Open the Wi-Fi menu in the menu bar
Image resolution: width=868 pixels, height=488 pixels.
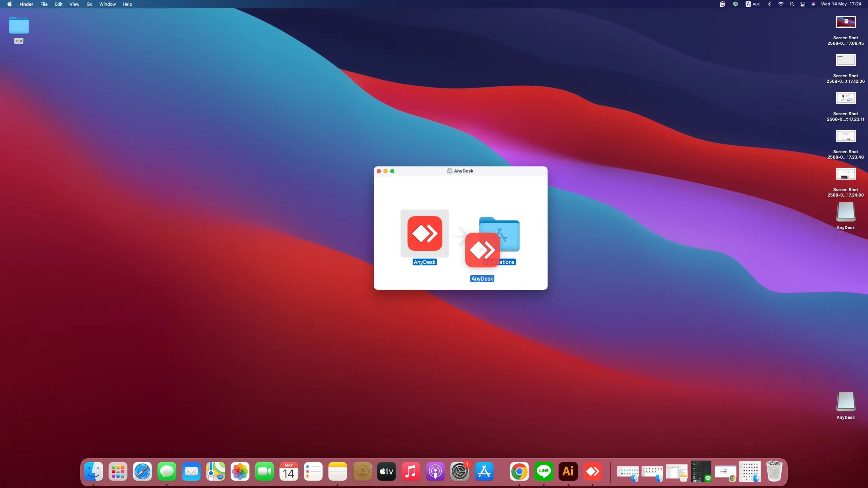pos(781,4)
